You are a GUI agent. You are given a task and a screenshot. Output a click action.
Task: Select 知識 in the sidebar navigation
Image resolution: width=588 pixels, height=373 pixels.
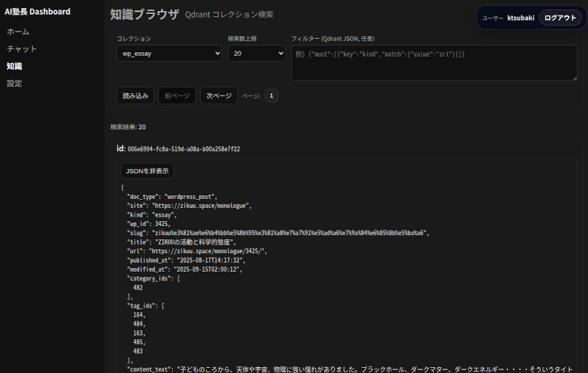point(15,66)
